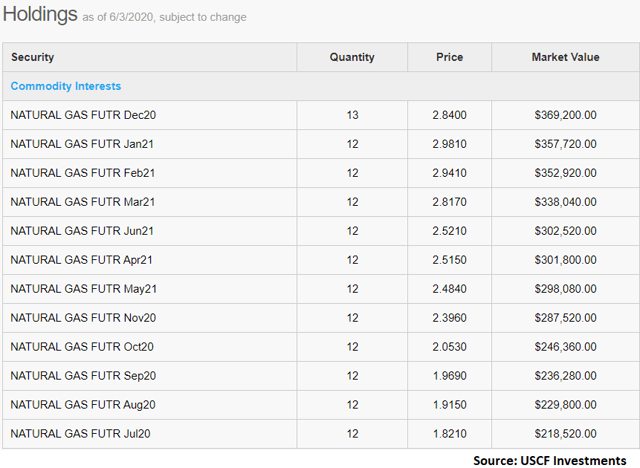Click the Holdings heading
640x468 pixels.
click(x=40, y=15)
